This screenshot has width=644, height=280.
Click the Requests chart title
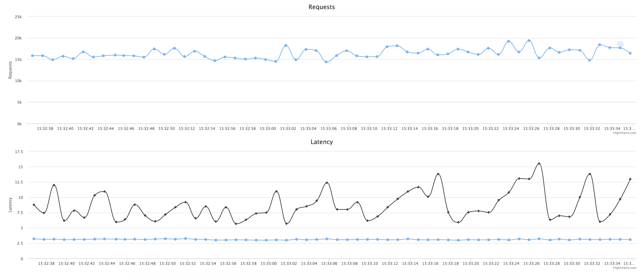tap(321, 7)
